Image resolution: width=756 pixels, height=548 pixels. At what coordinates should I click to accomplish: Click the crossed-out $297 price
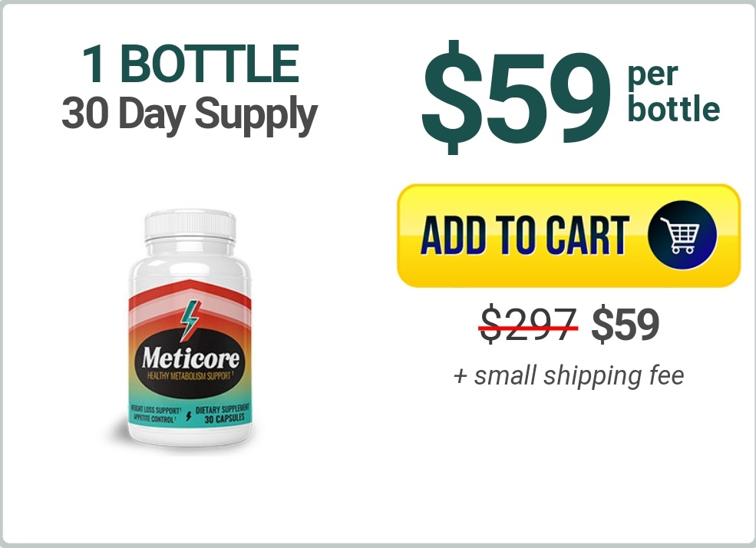coord(528,324)
